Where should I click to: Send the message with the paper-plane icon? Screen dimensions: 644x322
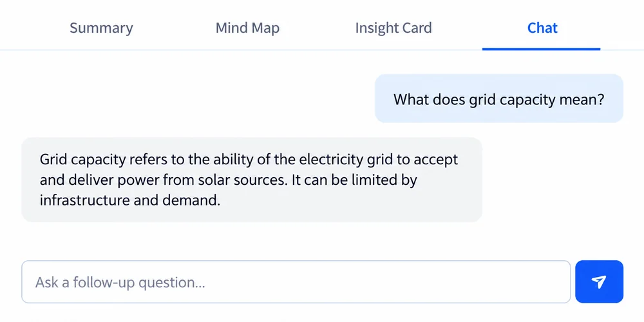[x=599, y=281]
